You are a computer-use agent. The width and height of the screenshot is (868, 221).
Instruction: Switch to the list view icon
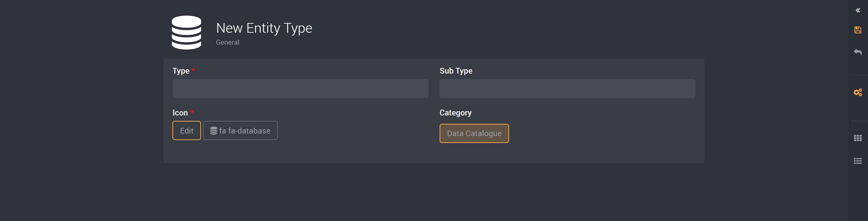coord(858,161)
